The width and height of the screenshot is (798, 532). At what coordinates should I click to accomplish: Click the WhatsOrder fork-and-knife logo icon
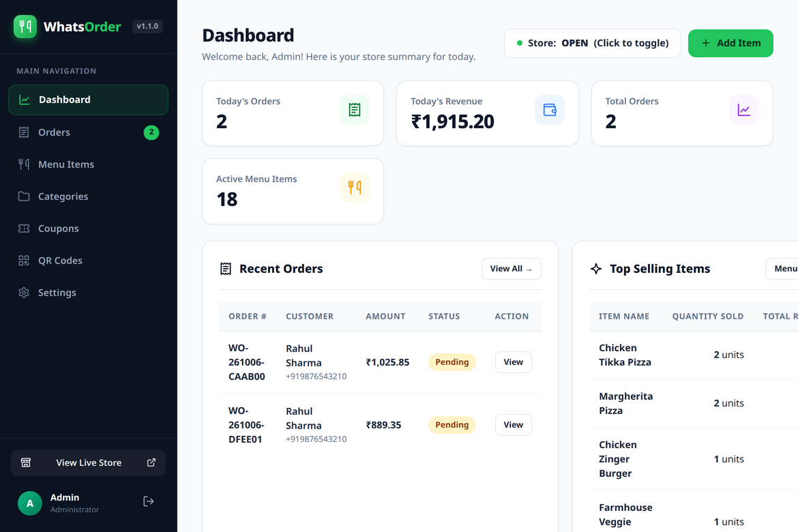point(25,26)
